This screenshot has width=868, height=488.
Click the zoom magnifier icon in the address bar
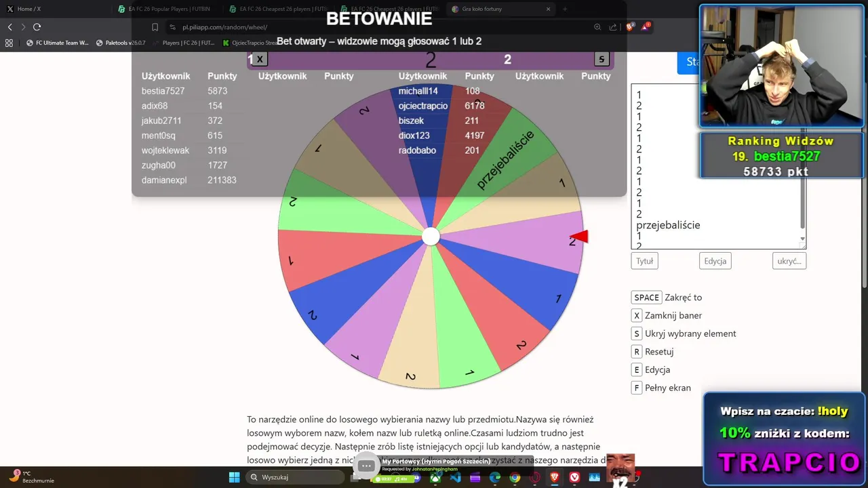[597, 27]
